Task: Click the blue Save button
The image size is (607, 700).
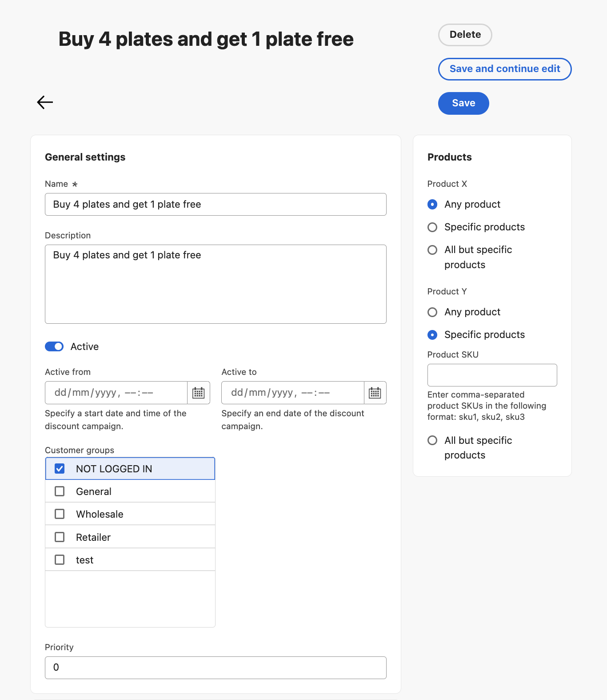Action: pos(463,103)
